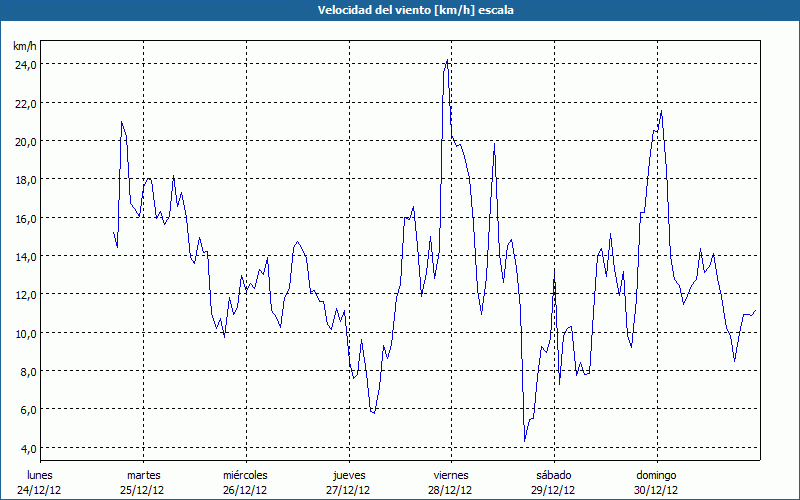800x500 pixels.
Task: Click the jueves 27/12/12 date label
Action: [x=348, y=482]
